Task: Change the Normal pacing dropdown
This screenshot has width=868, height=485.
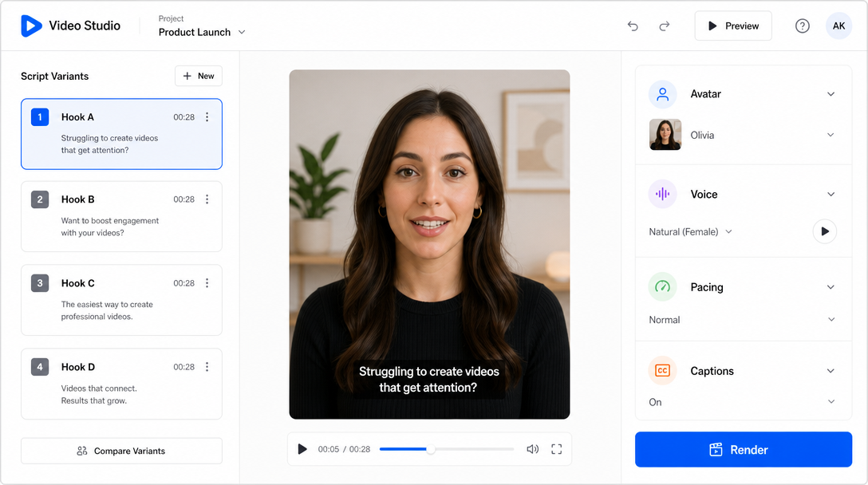Action: tap(742, 319)
